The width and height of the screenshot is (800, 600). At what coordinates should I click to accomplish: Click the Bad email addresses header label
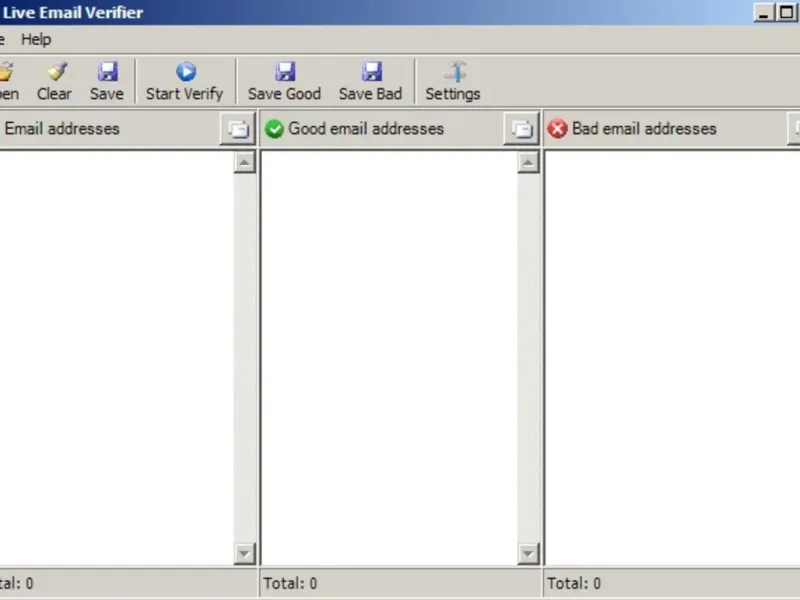click(x=644, y=129)
